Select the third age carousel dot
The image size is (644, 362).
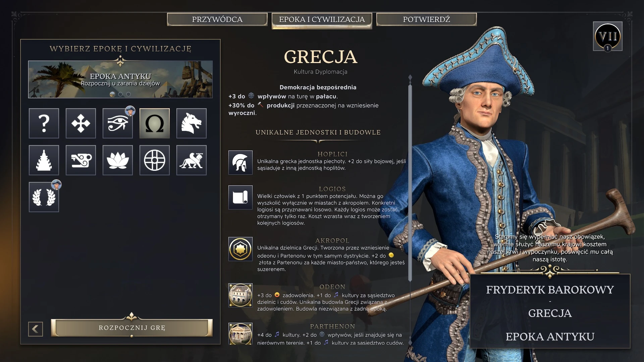[x=128, y=94]
